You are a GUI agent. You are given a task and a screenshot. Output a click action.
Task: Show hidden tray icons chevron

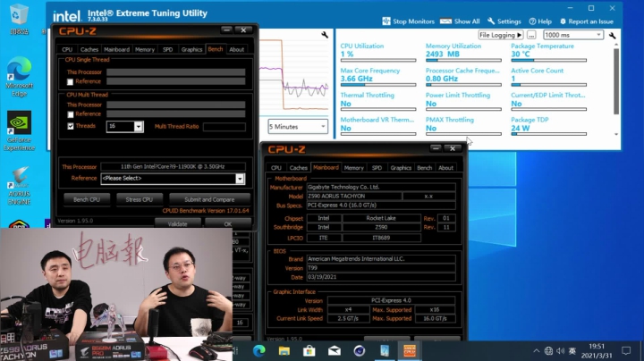point(536,351)
